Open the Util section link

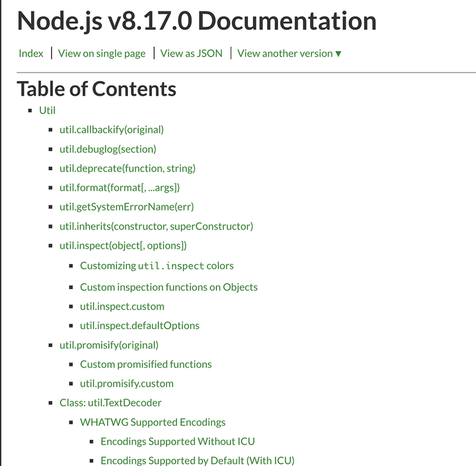[46, 110]
